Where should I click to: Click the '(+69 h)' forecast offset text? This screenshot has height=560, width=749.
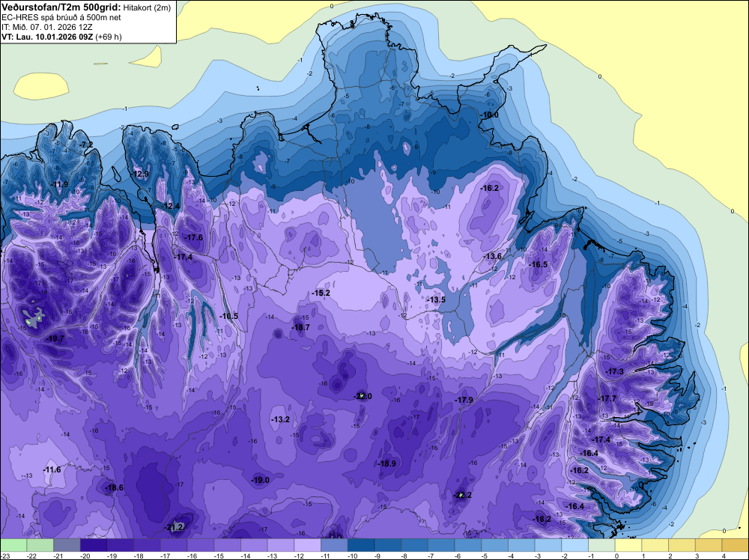point(109,37)
